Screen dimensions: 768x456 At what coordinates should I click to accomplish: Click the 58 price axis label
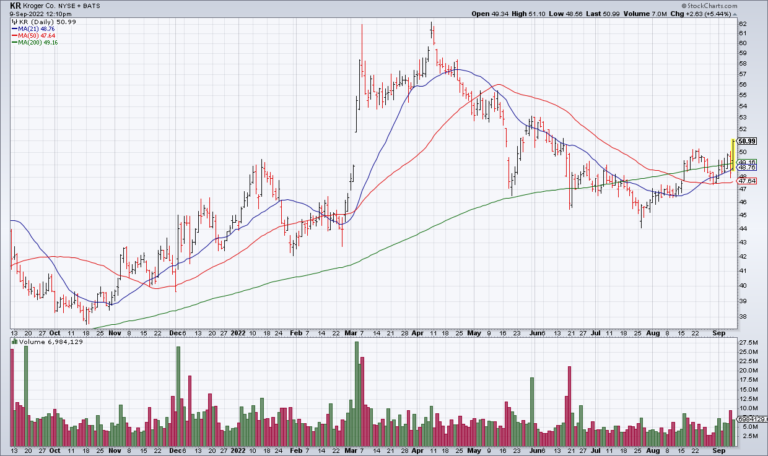click(x=743, y=64)
